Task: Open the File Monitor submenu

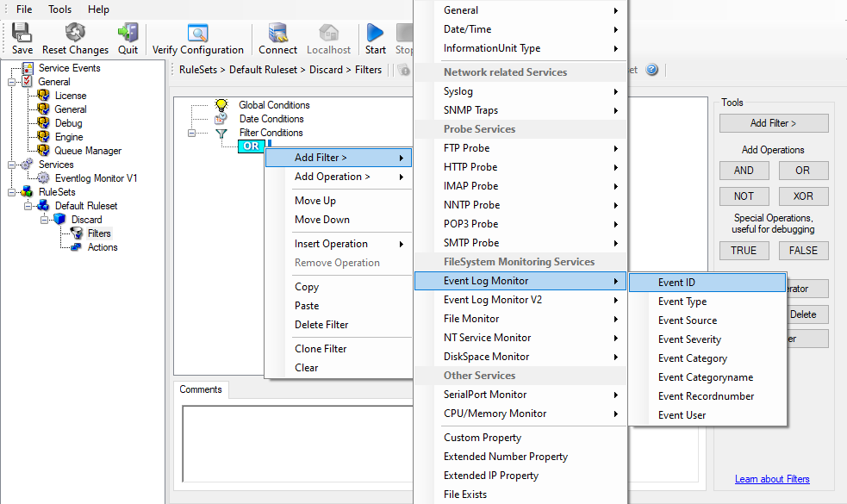Action: 470,319
